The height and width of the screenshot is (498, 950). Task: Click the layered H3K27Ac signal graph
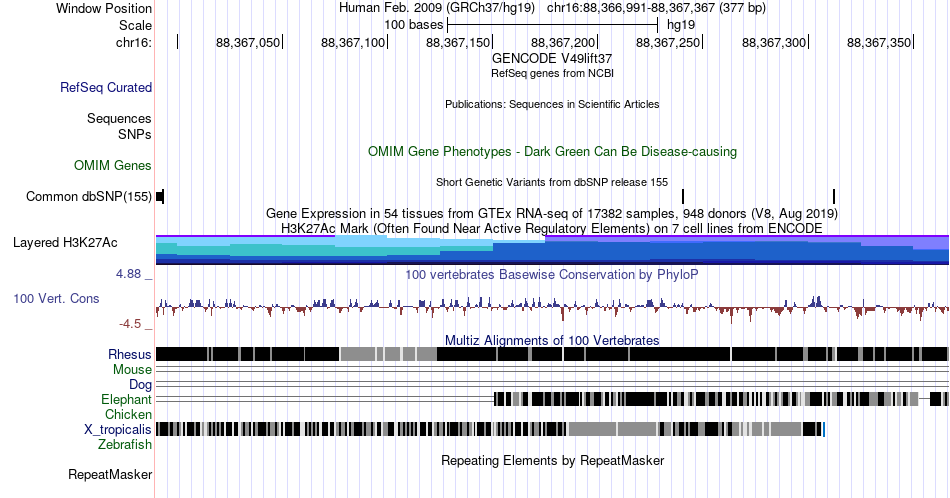tap(552, 250)
